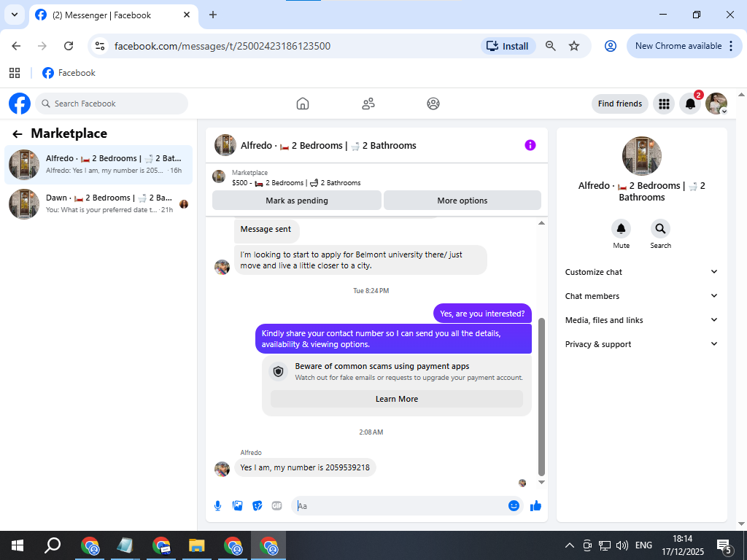
Task: Select the Messenger | Facebook browser tab
Action: (113, 15)
